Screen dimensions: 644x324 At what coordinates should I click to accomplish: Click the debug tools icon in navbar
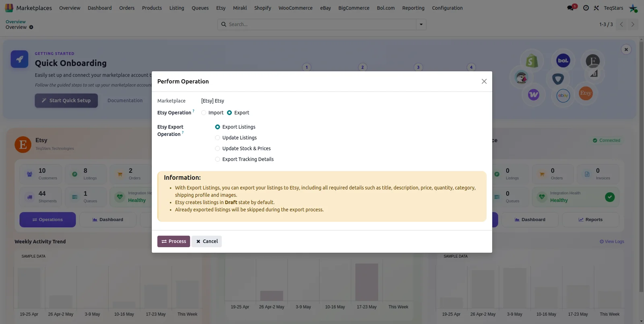pos(597,8)
